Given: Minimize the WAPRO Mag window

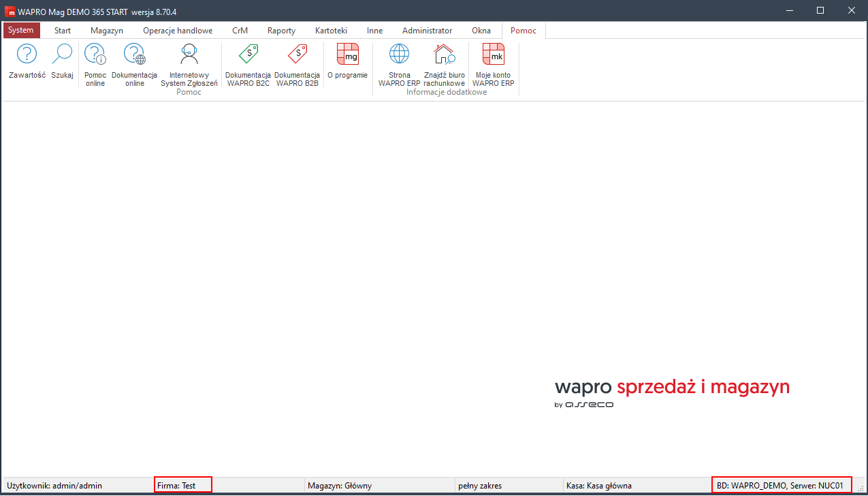Looking at the screenshot, I should pos(789,10).
